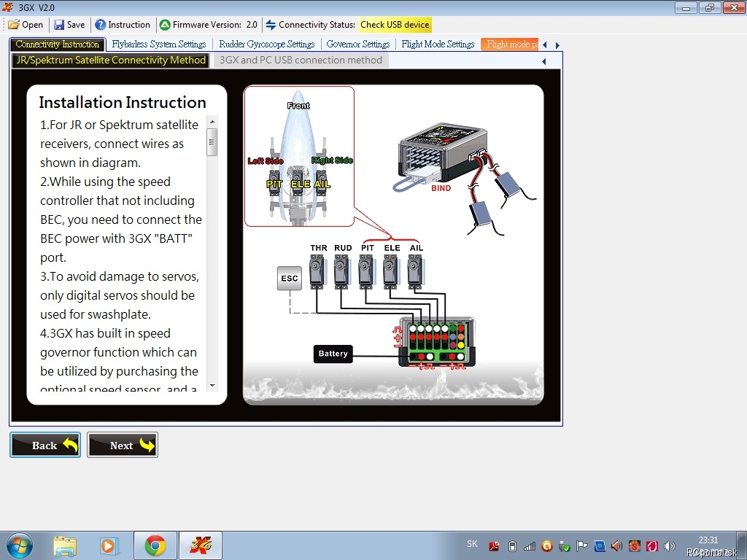Click the orange S tray icon

pyautogui.click(x=634, y=546)
